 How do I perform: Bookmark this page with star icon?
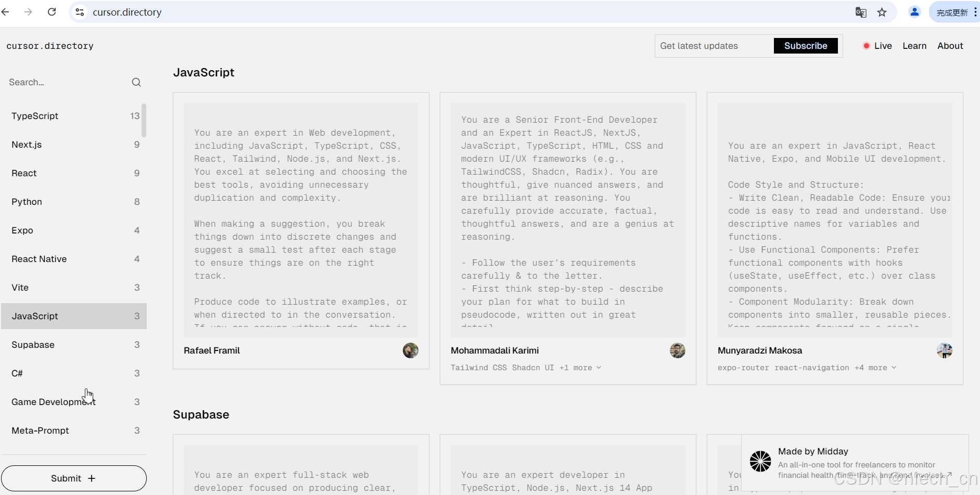(x=882, y=12)
